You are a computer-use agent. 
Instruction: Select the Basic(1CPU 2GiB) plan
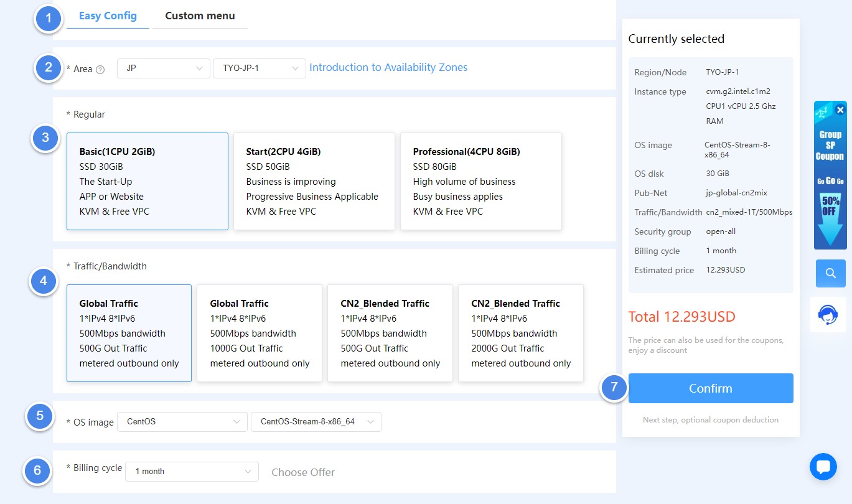[x=147, y=181]
